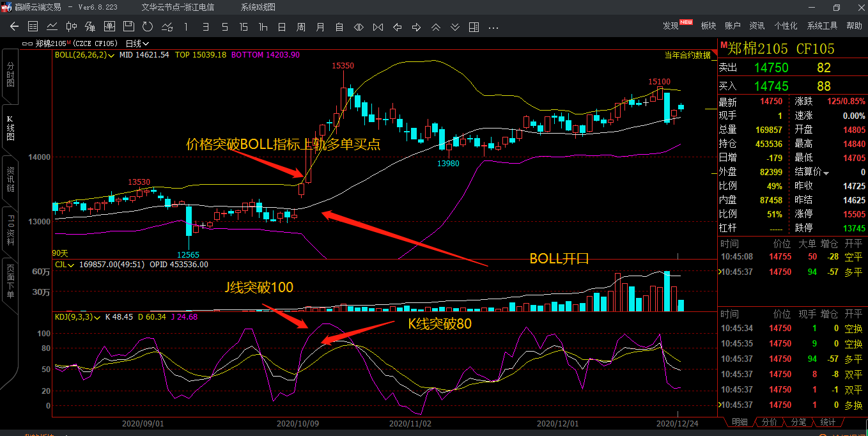The width and height of the screenshot is (868, 436).
Task: Click the double down chevron icon
Action: 454,27
